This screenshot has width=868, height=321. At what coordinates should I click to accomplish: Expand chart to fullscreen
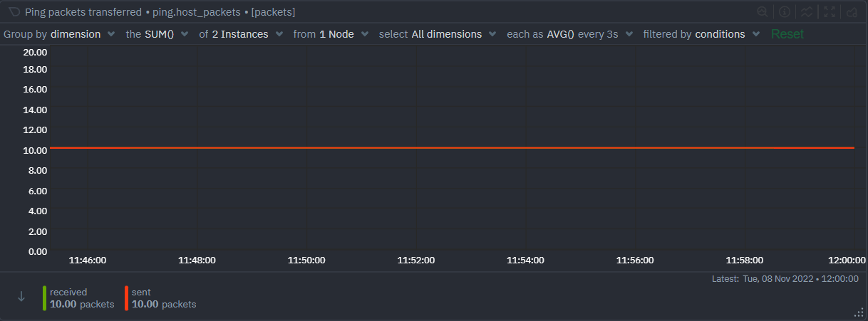tap(830, 12)
